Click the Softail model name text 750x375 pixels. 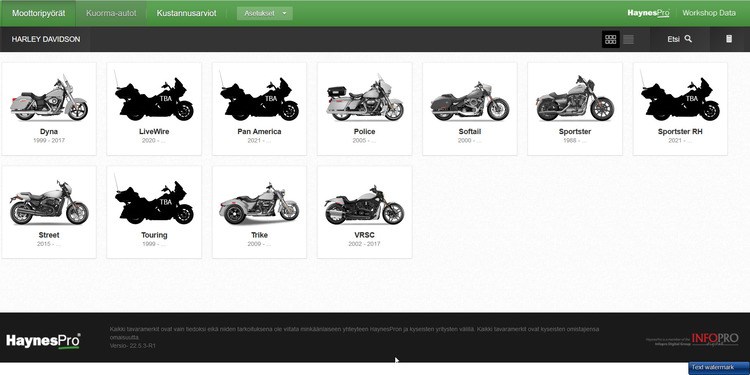pos(470,132)
